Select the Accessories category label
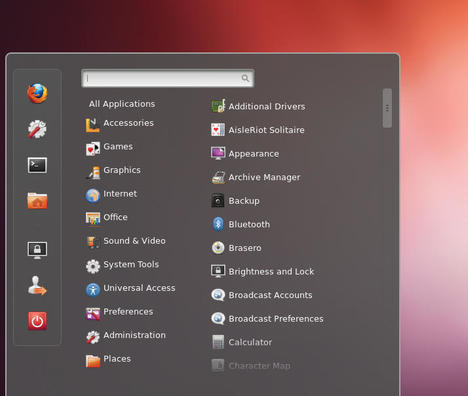Viewport: 468px width, 396px height. tap(128, 123)
